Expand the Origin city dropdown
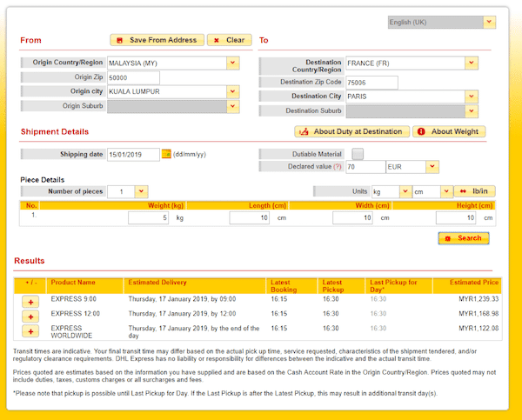Viewport: 522px width, 420px height. tap(232, 91)
